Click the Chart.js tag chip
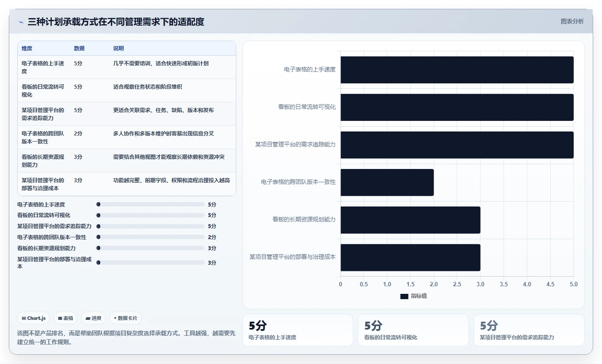This screenshot has height=364, width=602. point(34,318)
